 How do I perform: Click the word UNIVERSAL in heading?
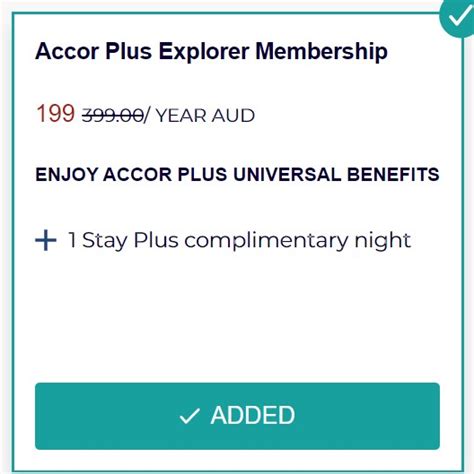(x=287, y=174)
